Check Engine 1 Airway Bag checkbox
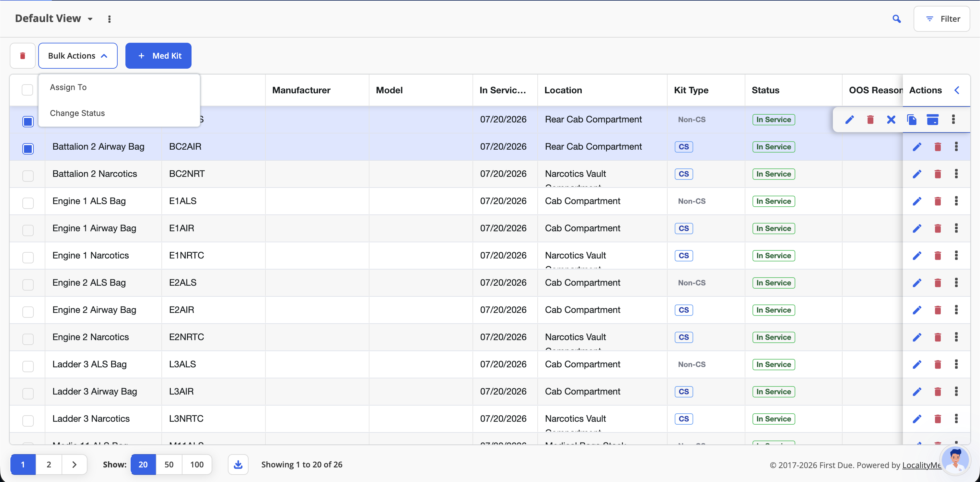The height and width of the screenshot is (482, 980). click(x=28, y=230)
